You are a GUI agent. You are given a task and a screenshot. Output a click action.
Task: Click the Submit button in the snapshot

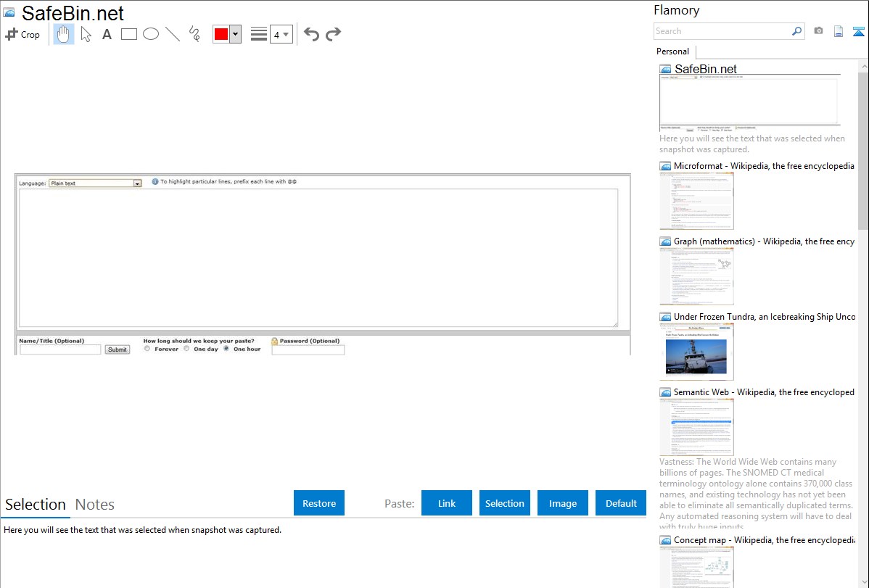(118, 349)
